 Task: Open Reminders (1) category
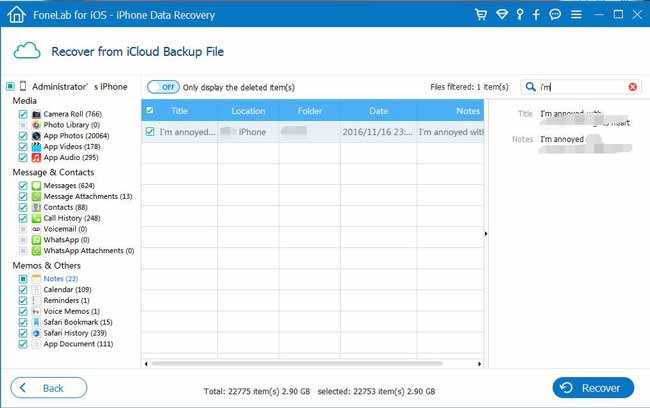pyautogui.click(x=66, y=300)
